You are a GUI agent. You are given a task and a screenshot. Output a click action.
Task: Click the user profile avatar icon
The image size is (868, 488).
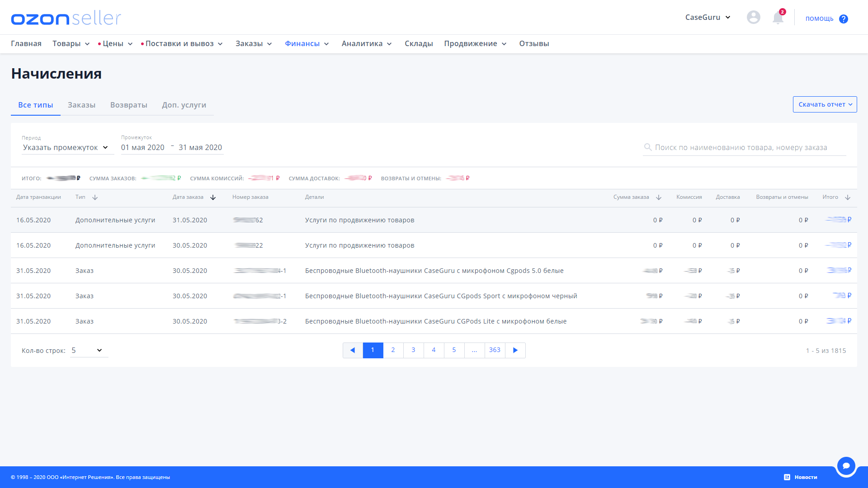click(x=753, y=17)
